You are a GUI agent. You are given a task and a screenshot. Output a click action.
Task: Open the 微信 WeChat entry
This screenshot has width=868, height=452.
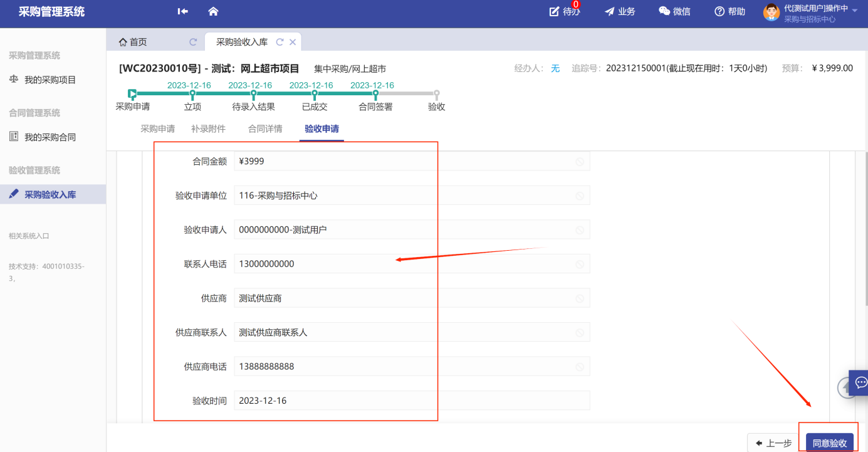(x=674, y=11)
